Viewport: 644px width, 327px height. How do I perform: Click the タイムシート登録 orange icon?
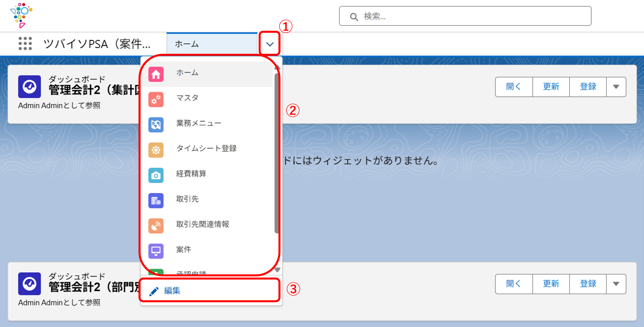[156, 150]
